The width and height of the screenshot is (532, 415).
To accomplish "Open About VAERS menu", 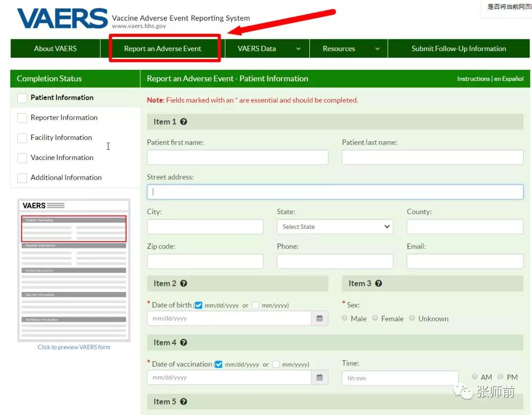I will tap(55, 48).
